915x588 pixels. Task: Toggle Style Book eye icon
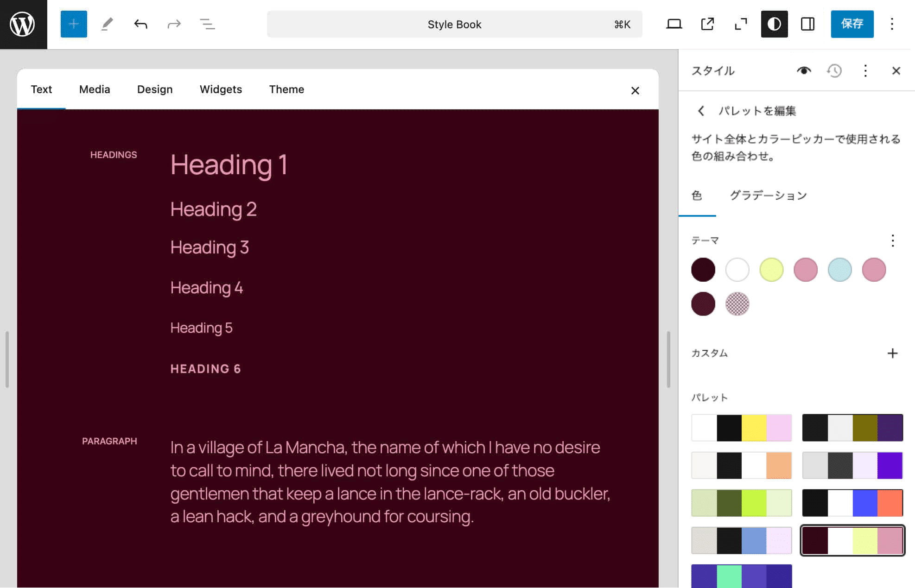tap(804, 71)
